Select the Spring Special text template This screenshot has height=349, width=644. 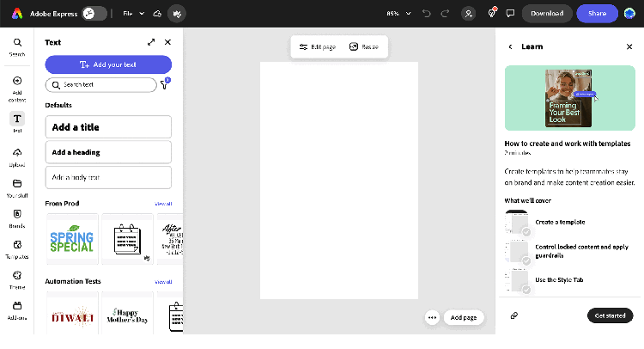(72, 239)
